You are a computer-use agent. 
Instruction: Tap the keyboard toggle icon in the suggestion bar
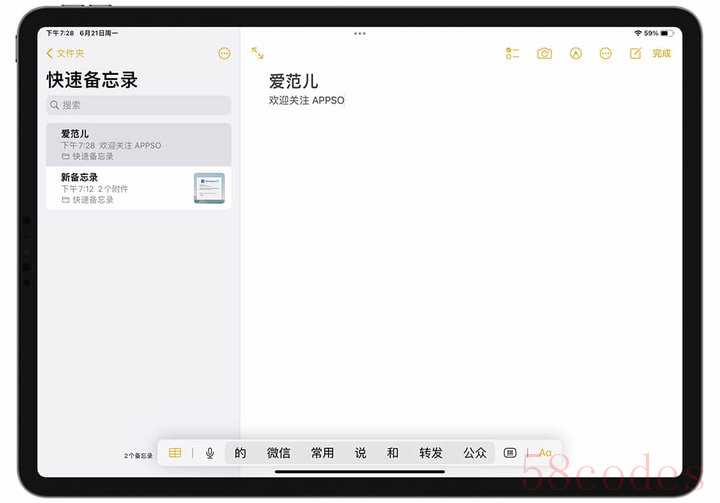tap(510, 453)
